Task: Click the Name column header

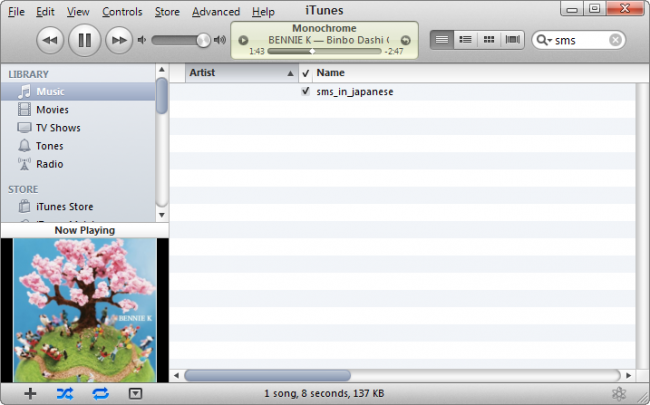Action: point(330,73)
